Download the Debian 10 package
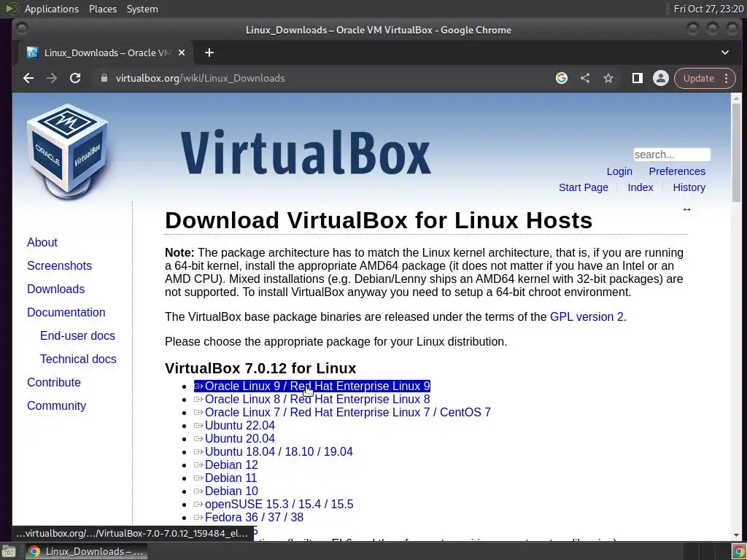The height and width of the screenshot is (560, 747). [226, 491]
